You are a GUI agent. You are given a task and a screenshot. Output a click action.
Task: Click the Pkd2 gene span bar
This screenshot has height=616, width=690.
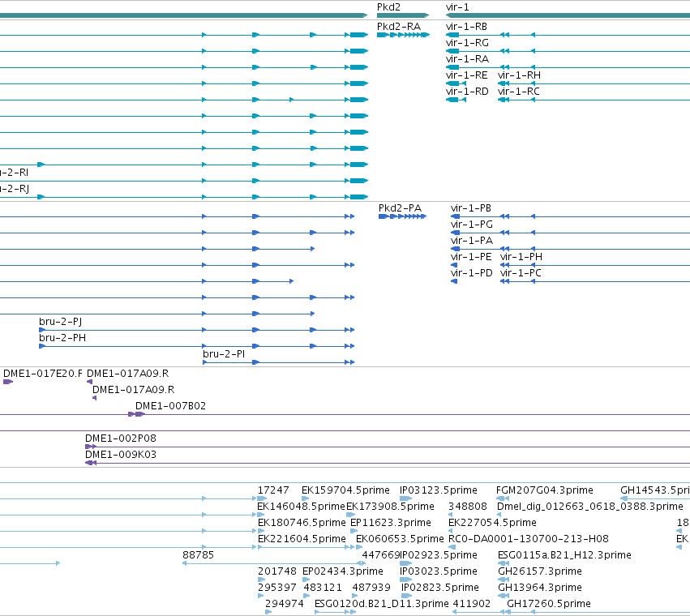tap(403, 15)
